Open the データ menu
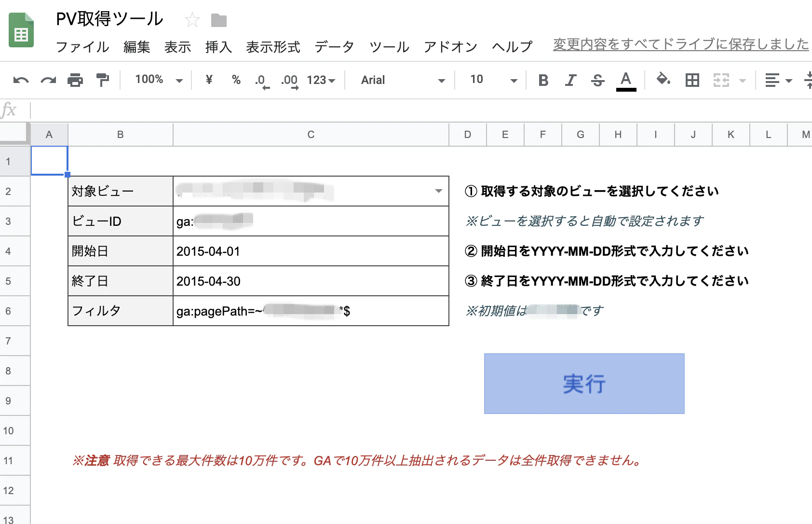 [x=334, y=47]
